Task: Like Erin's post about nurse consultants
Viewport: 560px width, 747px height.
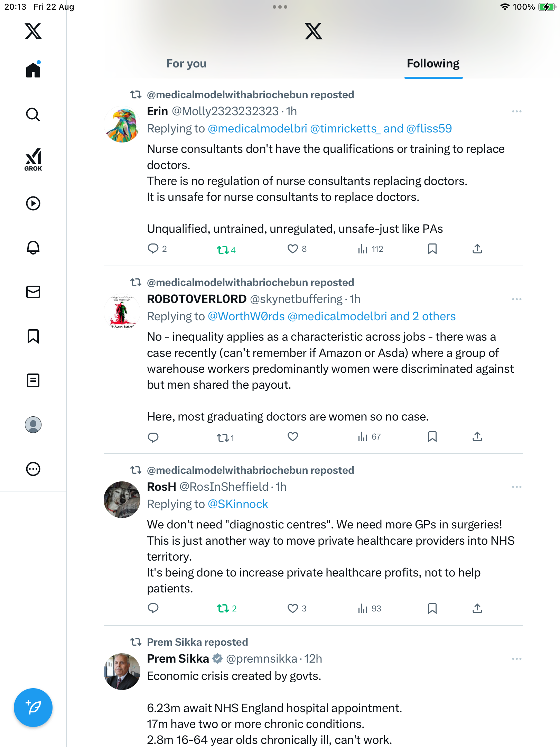Action: [293, 249]
